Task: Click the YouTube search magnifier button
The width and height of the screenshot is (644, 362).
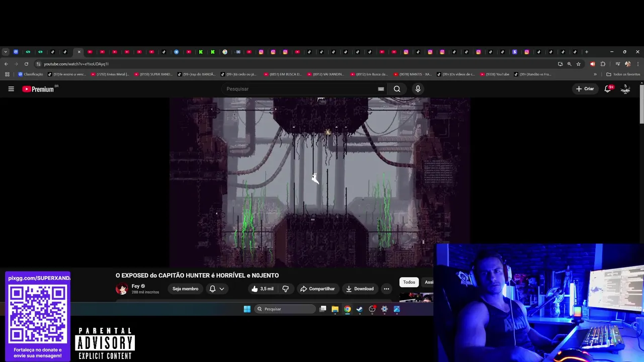Action: pos(397,89)
